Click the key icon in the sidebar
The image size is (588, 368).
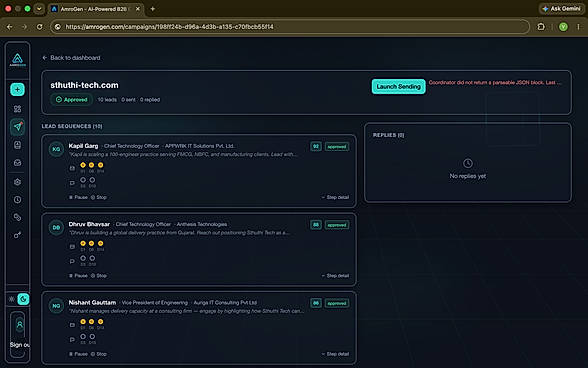pyautogui.click(x=17, y=235)
